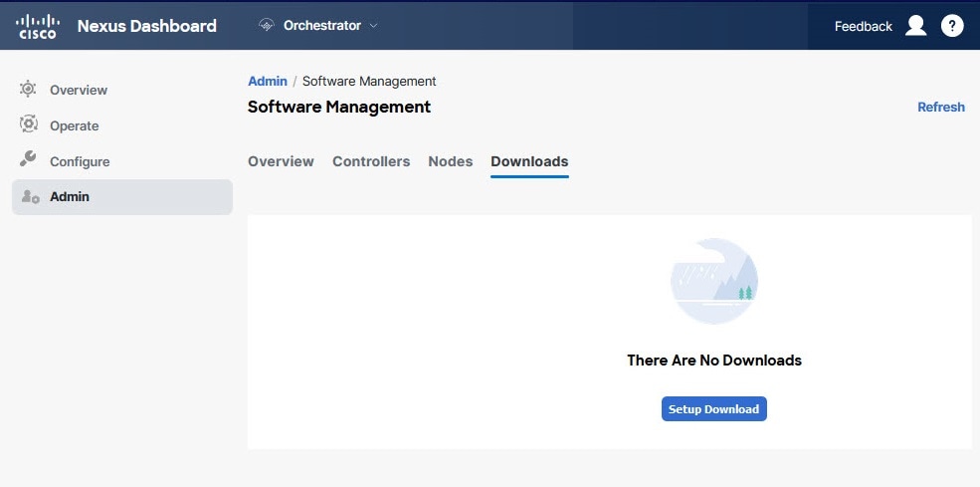Viewport: 980px width, 487px height.
Task: Switch to the Controllers tab
Action: tap(371, 161)
